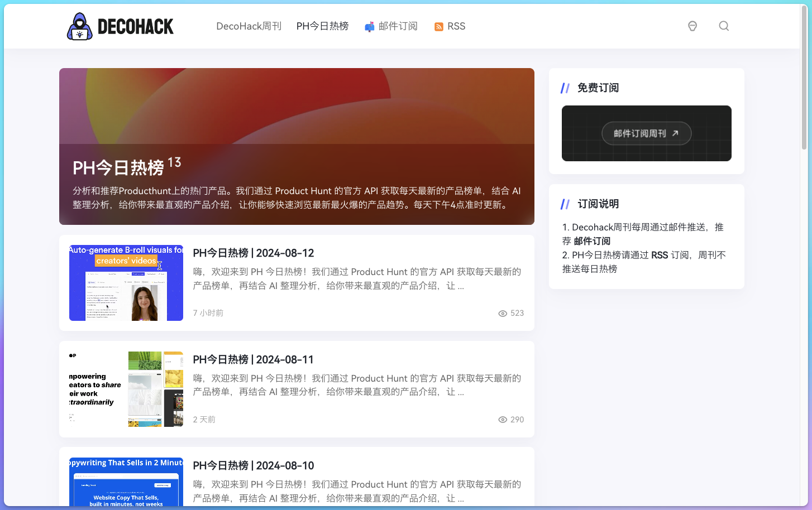Click the 2024-08-11 article thumbnail image
812x510 pixels.
pos(126,389)
